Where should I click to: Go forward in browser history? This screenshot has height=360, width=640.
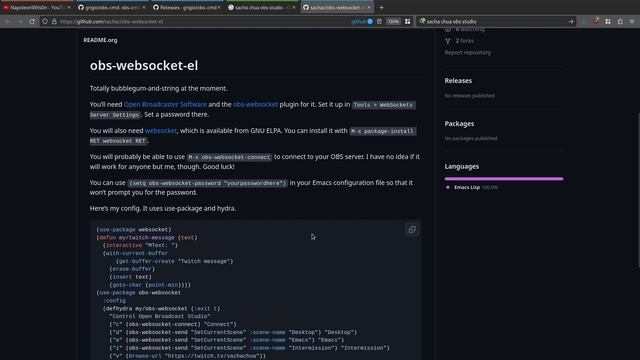click(20, 21)
